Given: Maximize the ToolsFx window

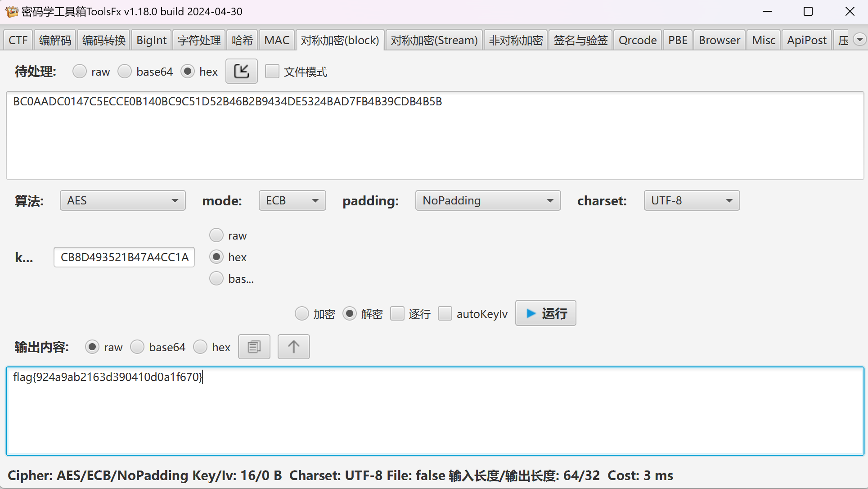Looking at the screenshot, I should 808,12.
